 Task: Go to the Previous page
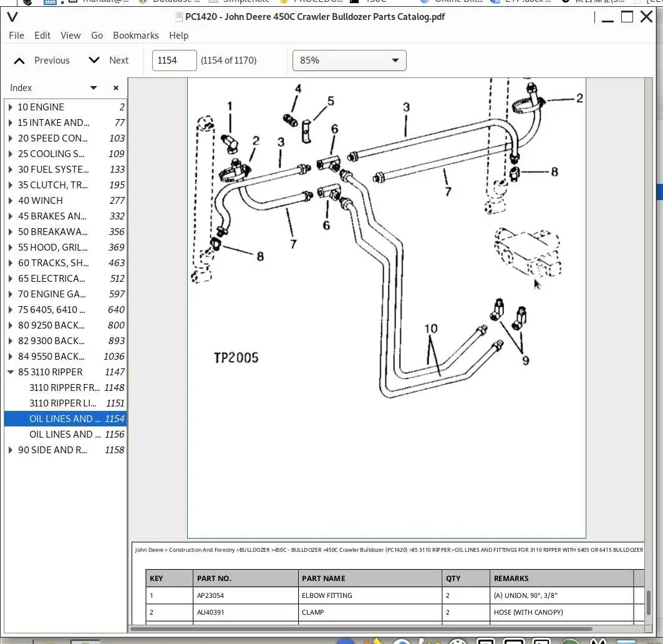(x=42, y=60)
